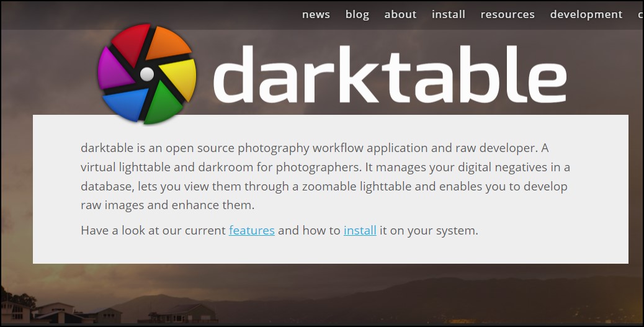Click the darktable aperture logo icon
The width and height of the screenshot is (644, 327).
point(146,74)
